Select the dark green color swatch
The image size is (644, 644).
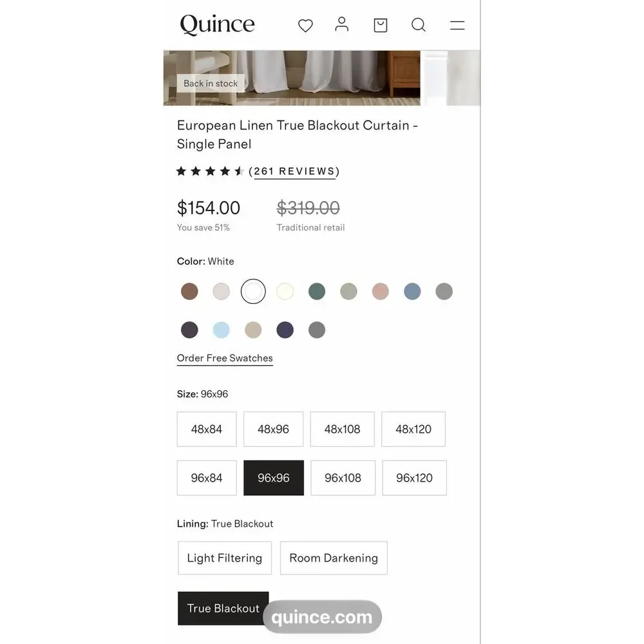[317, 291]
